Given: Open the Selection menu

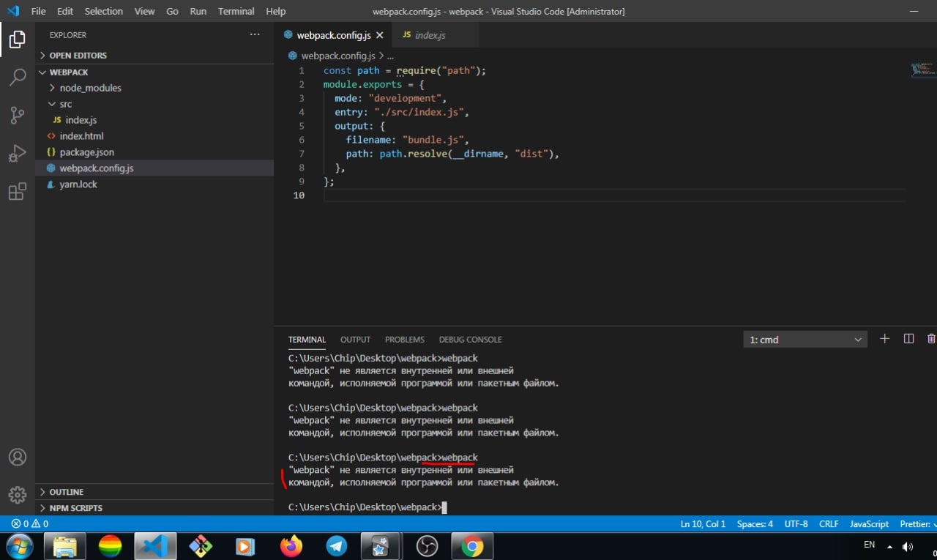Looking at the screenshot, I should point(104,11).
